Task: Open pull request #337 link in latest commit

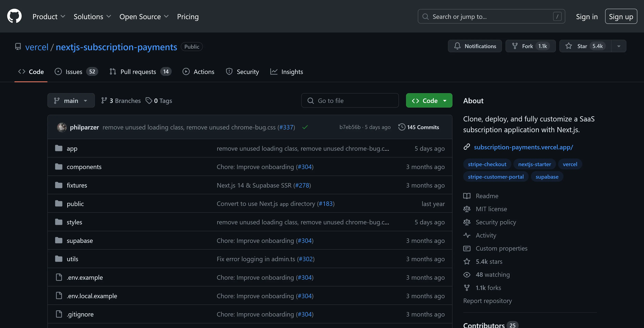Action: [x=286, y=127]
